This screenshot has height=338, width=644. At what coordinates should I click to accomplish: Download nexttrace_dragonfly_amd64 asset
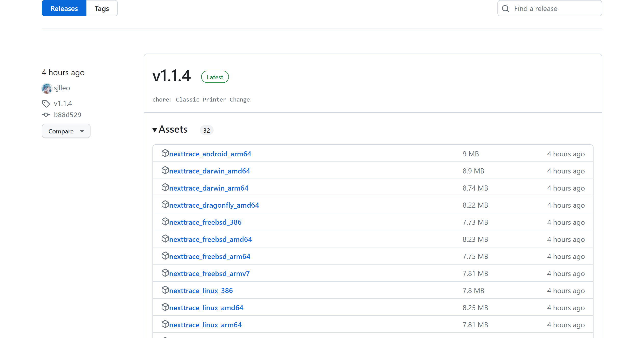click(214, 205)
